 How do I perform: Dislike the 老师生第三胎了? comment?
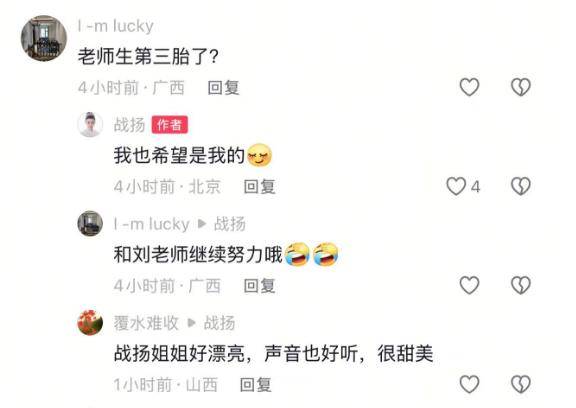[x=521, y=87]
